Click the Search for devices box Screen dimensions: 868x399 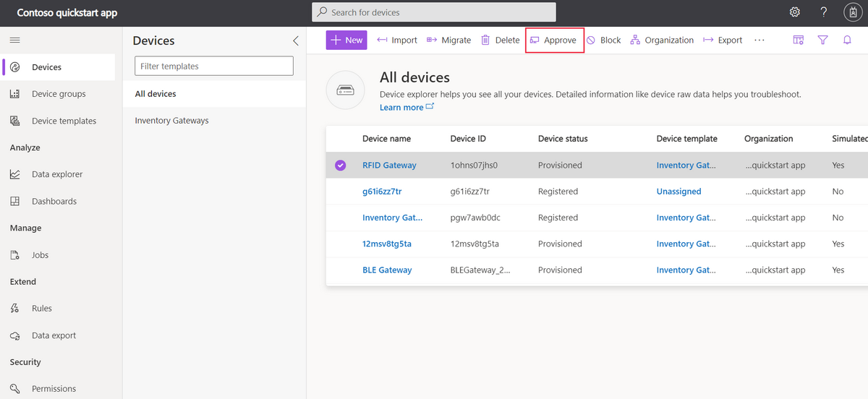[434, 12]
